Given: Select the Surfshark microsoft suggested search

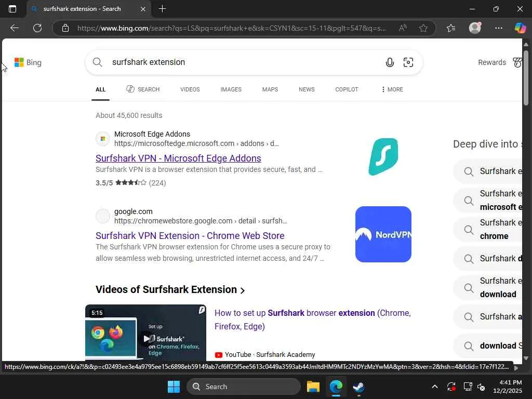Looking at the screenshot, I should (488, 201).
